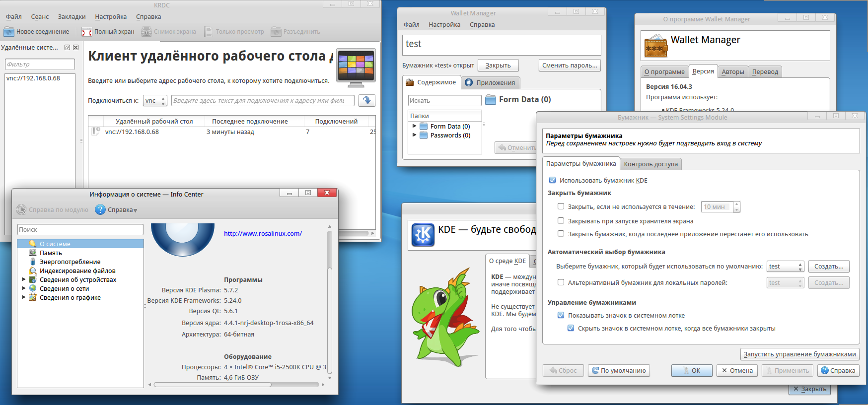This screenshot has width=868, height=405.
Task: Enable Закрыть, если не используется в течение
Action: [561, 206]
